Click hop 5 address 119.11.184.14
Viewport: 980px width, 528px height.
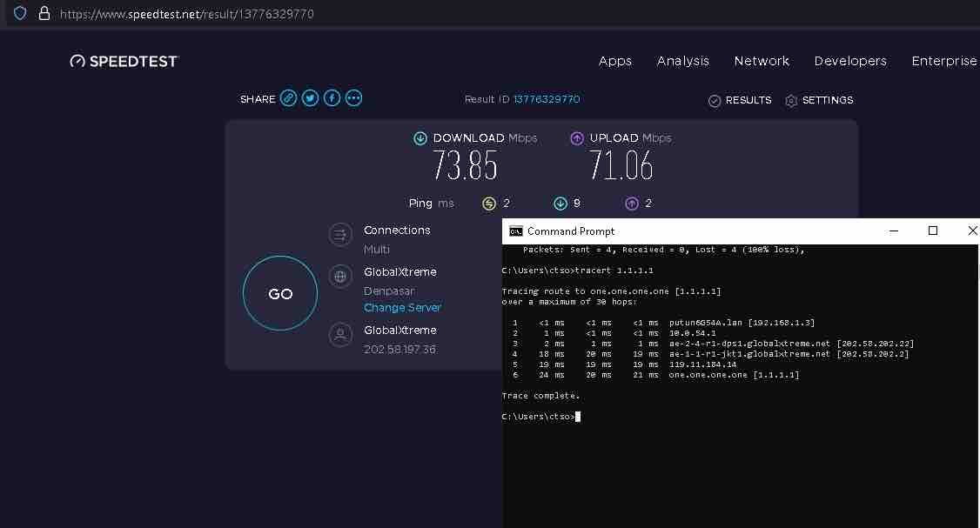coord(702,364)
